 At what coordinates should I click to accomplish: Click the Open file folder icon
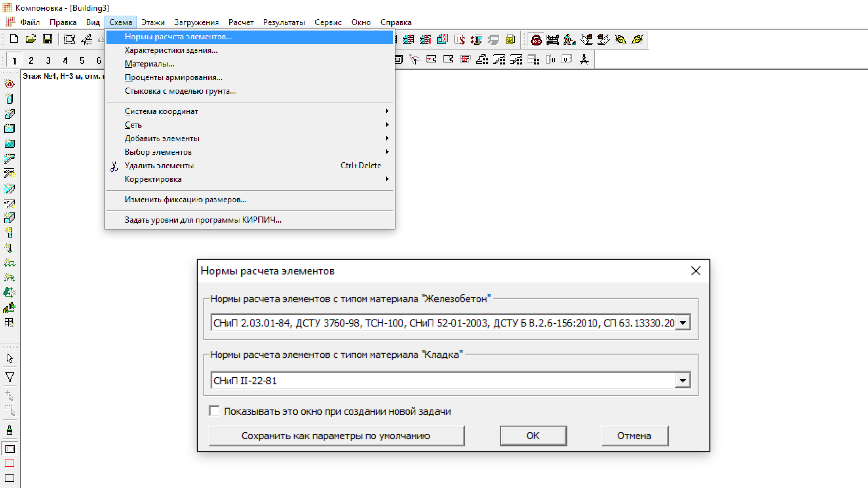31,39
